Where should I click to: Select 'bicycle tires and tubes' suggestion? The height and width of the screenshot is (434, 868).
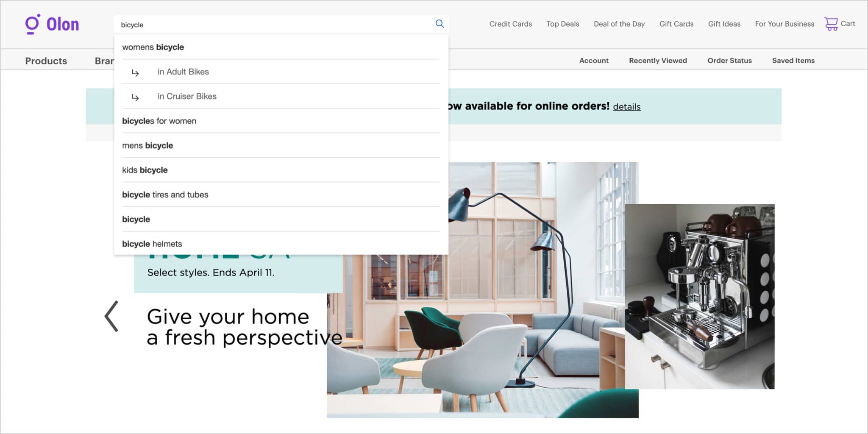coord(281,195)
